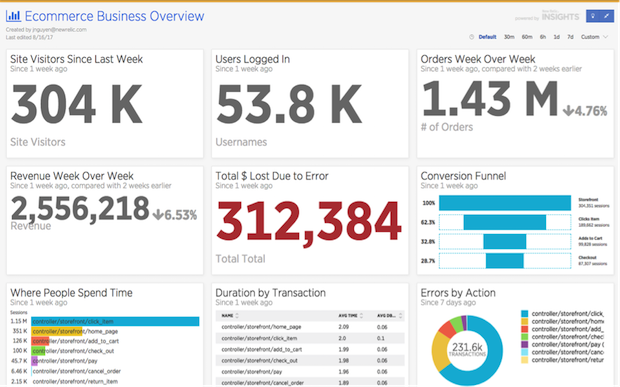Click the 2.09 average time cell

point(344,327)
